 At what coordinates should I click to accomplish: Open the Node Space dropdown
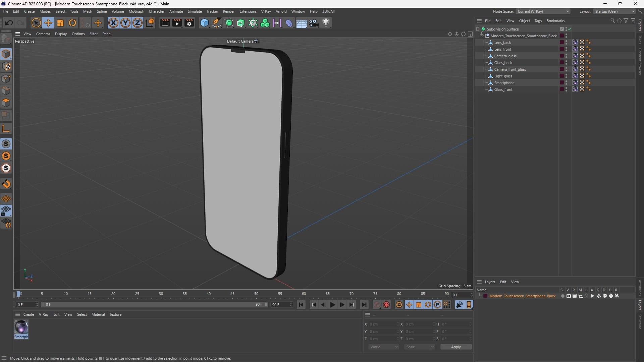click(543, 11)
